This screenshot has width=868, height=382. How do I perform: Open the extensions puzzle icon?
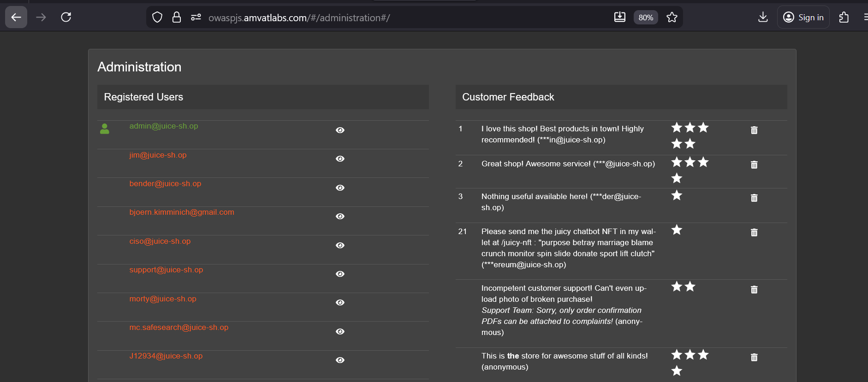(844, 18)
